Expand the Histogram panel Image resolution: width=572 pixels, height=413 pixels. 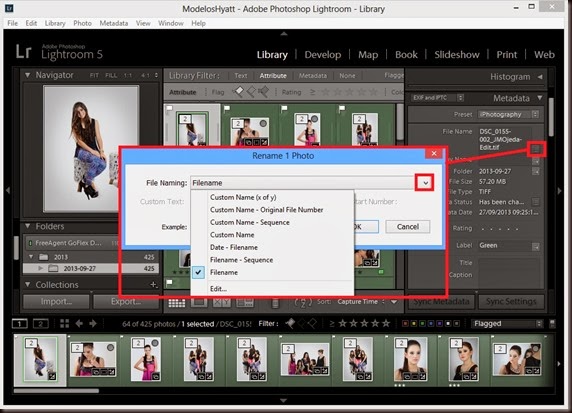pyautogui.click(x=540, y=77)
